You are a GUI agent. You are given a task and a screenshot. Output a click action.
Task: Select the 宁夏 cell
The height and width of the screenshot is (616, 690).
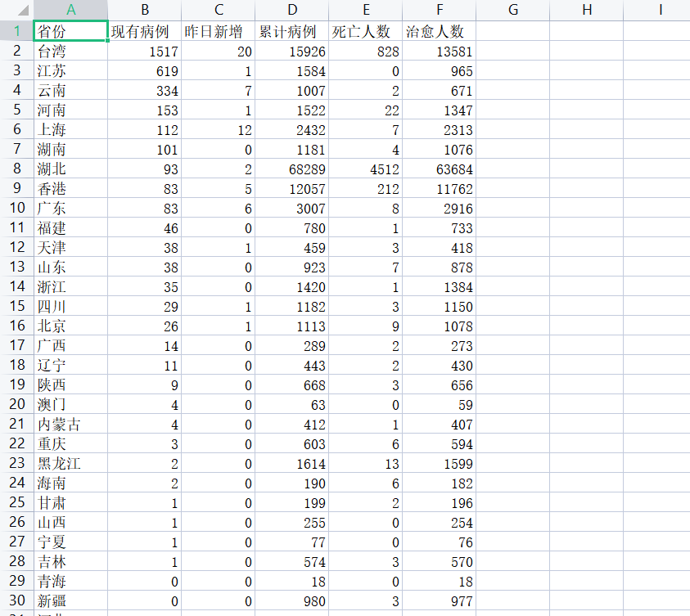(x=71, y=542)
